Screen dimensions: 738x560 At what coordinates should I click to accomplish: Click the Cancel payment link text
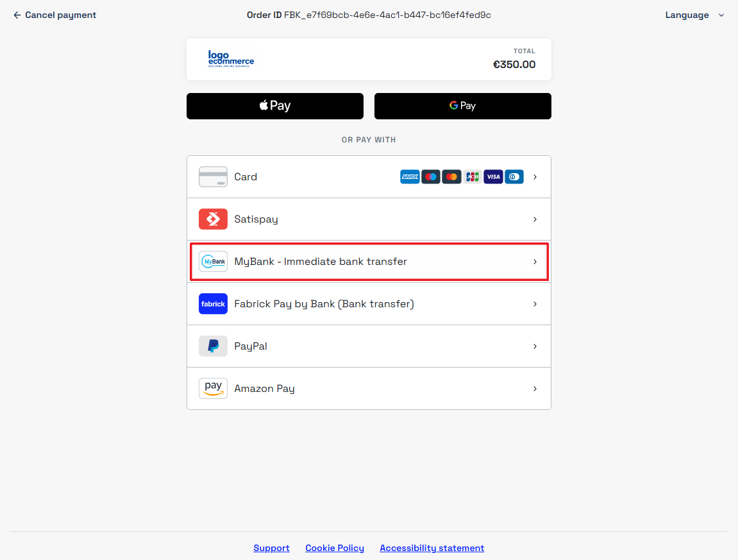pyautogui.click(x=61, y=15)
